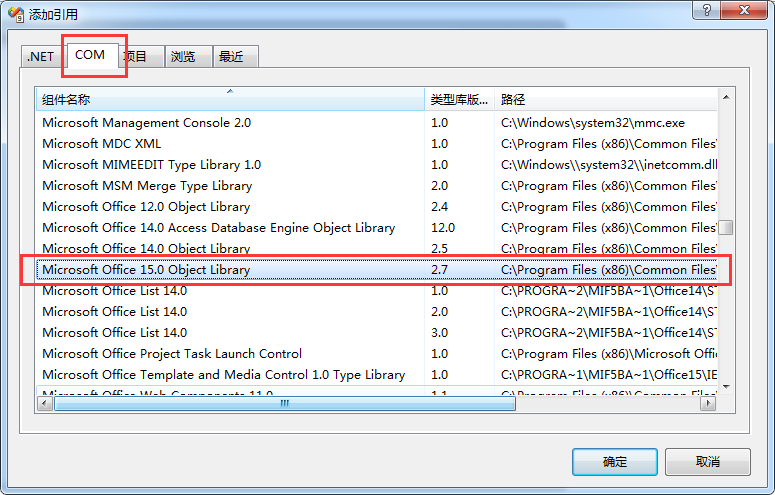Open the 项目 tab
Image resolution: width=775 pixels, height=495 pixels.
click(141, 57)
